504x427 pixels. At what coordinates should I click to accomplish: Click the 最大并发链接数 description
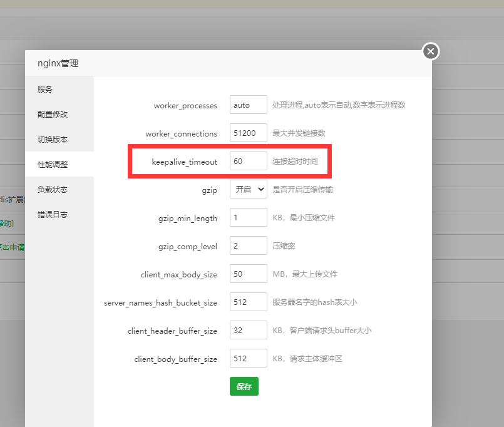coord(299,133)
